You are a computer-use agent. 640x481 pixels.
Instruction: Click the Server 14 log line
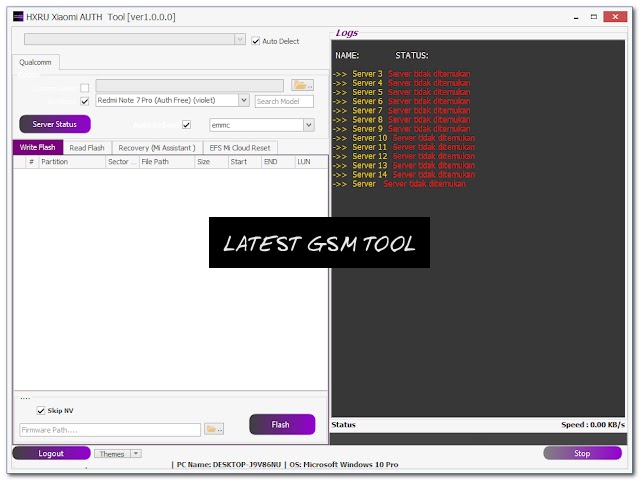coord(404,175)
